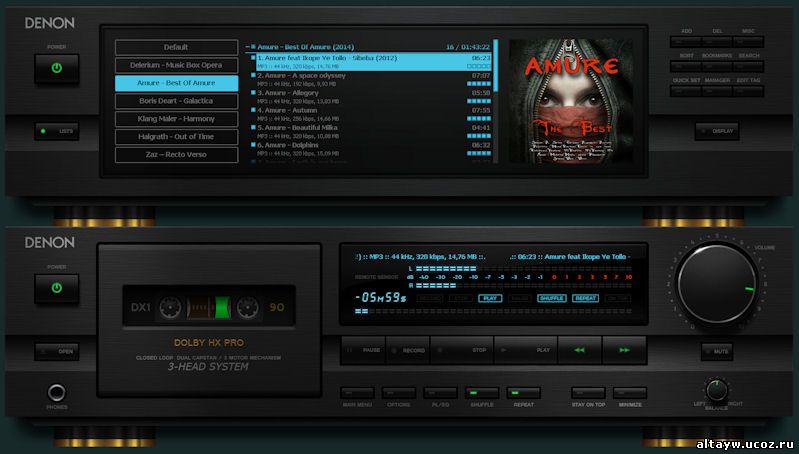The width and height of the screenshot is (799, 454).
Task: Toggle the Mute button
Action: point(717,351)
